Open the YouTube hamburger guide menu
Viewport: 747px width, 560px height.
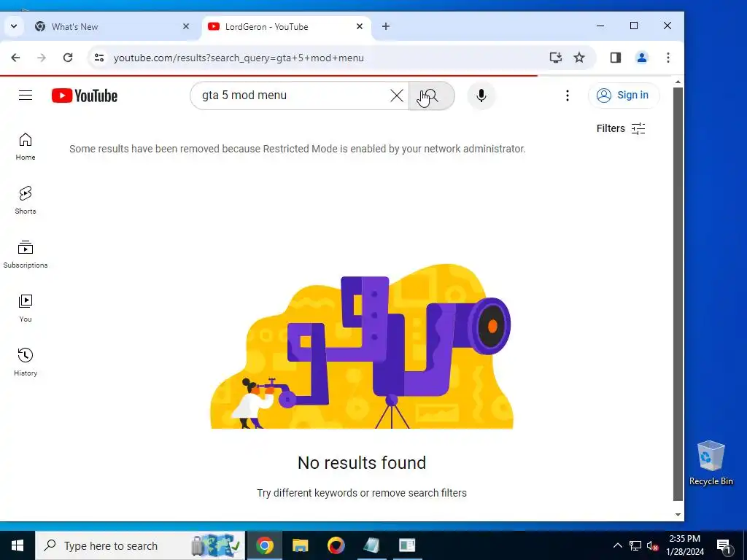[x=26, y=96]
